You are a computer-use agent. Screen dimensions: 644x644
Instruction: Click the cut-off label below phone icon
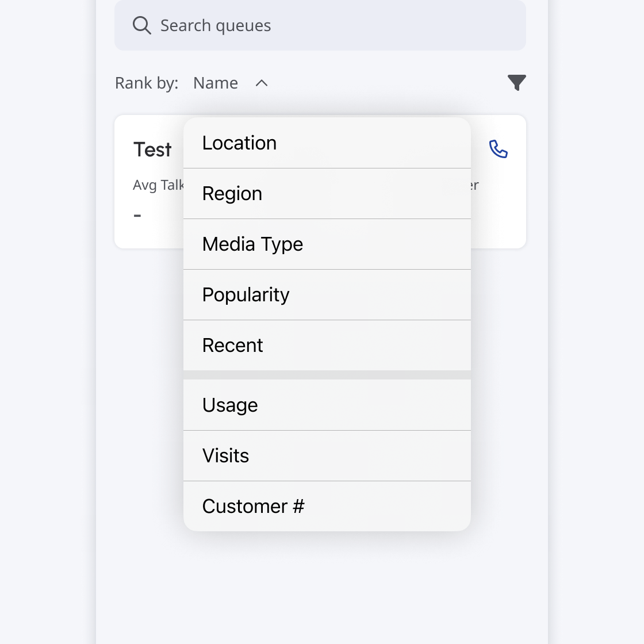(474, 185)
